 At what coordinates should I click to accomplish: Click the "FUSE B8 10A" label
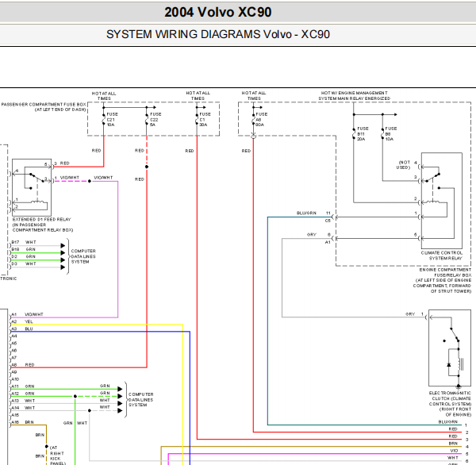coord(390,133)
